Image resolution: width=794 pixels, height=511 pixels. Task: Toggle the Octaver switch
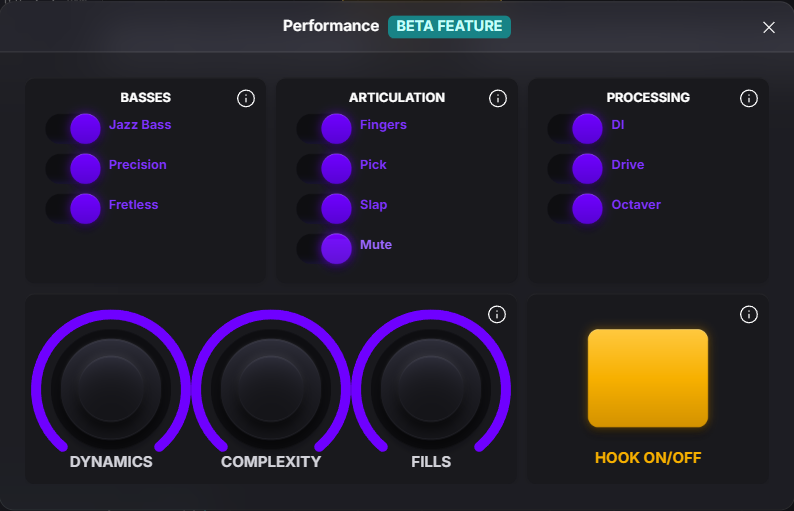coord(576,208)
